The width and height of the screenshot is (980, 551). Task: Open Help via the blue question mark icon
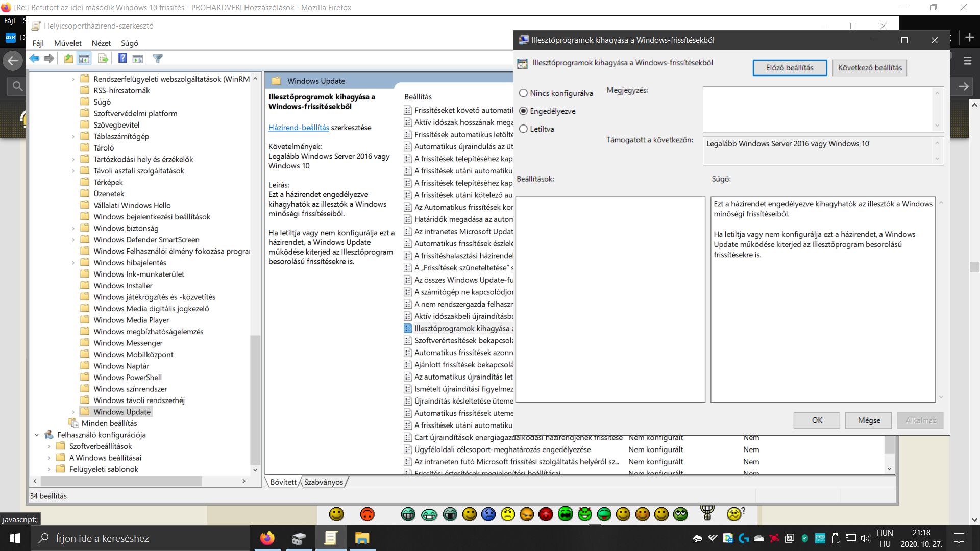122,59
